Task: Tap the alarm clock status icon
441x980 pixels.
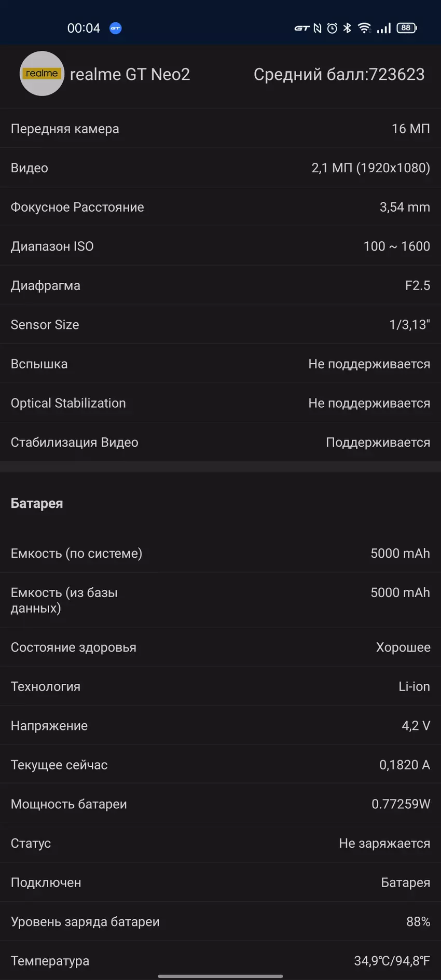Action: [332, 29]
